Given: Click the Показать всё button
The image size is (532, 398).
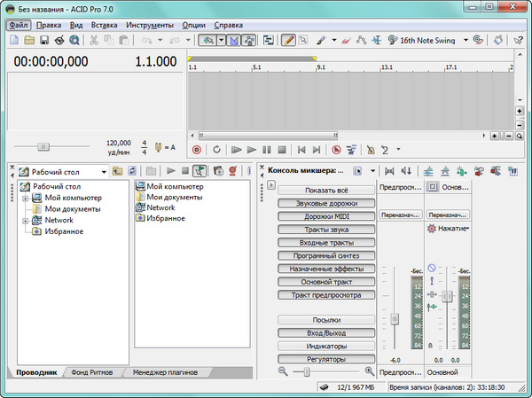Looking at the screenshot, I should (326, 191).
